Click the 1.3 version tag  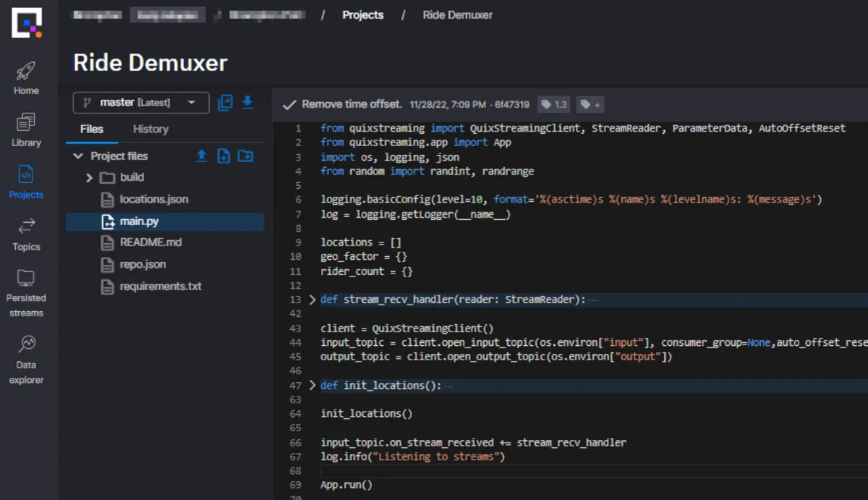(x=553, y=103)
